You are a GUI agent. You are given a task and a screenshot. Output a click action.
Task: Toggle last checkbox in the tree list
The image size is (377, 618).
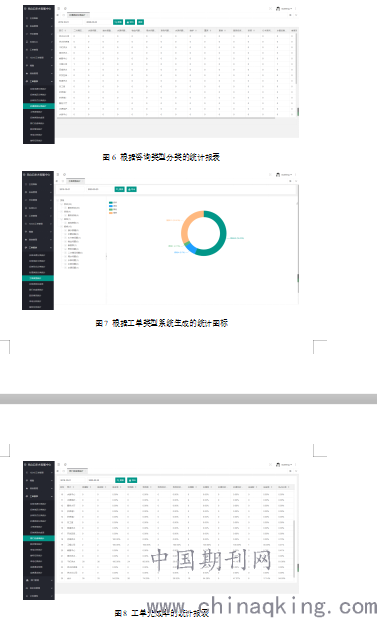(x=65, y=268)
